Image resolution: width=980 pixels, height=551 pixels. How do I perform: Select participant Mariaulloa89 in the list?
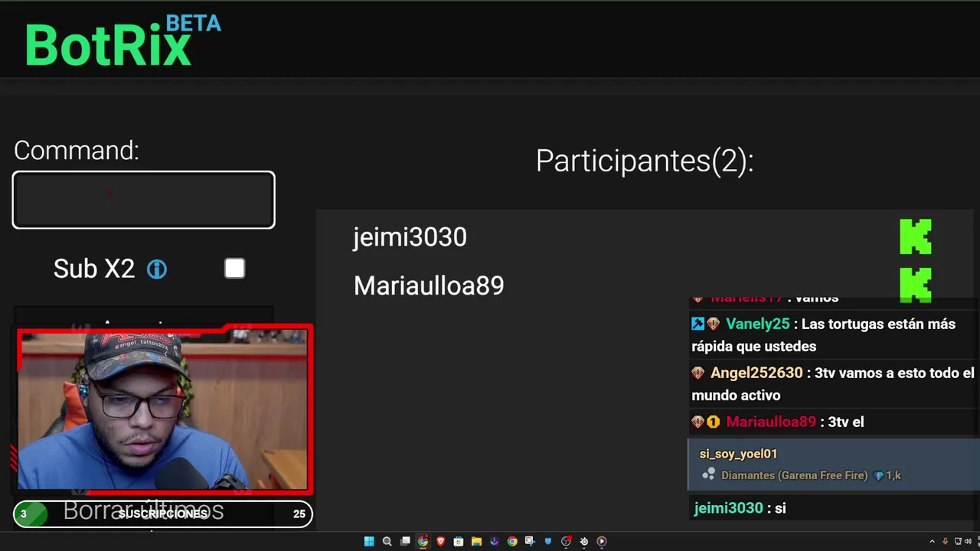point(429,285)
